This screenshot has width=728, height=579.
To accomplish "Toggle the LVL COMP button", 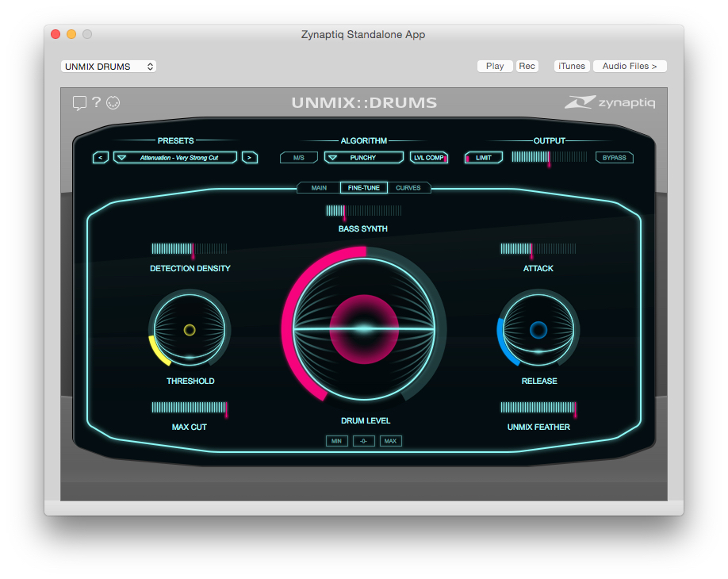I will coord(429,158).
